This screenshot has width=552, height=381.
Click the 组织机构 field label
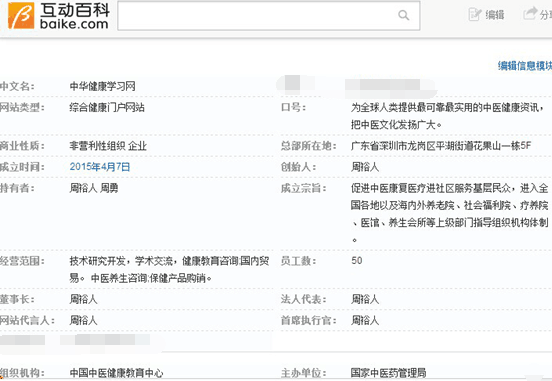22,373
